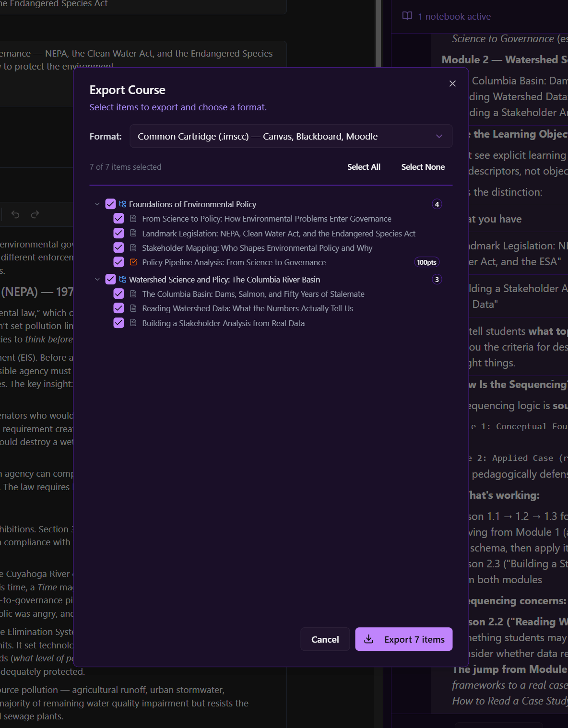Click the 7 of 7 items selected text
Image resolution: width=568 pixels, height=728 pixels.
[125, 167]
